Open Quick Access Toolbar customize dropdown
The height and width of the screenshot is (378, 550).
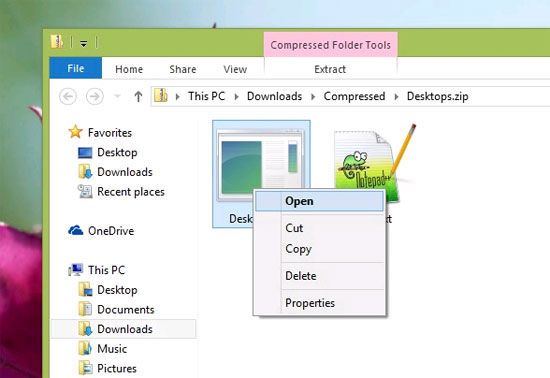pyautogui.click(x=83, y=43)
